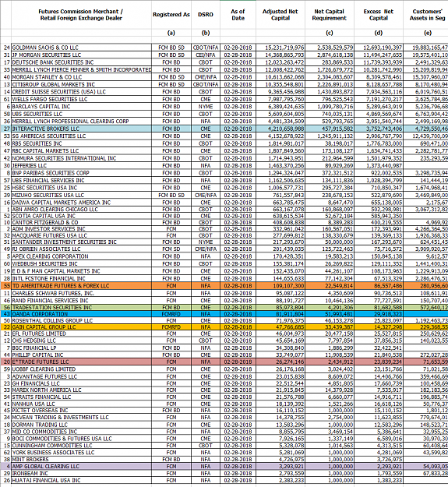This screenshot has height=487, width=448.
Task: Select row number 55 beside TD Ameritrade
Action: pyautogui.click(x=6, y=286)
